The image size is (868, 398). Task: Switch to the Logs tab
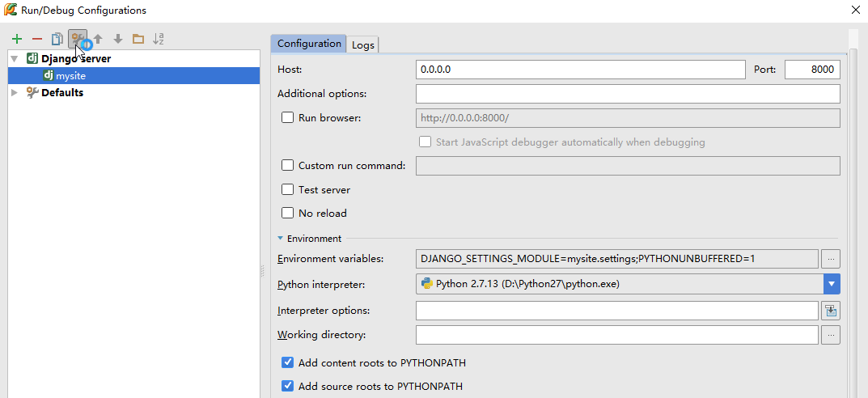363,44
